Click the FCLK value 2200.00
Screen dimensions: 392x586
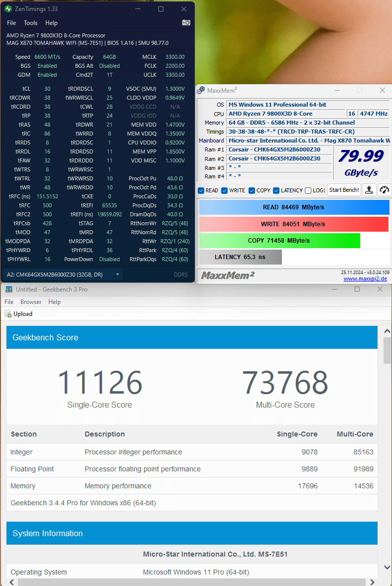click(175, 66)
